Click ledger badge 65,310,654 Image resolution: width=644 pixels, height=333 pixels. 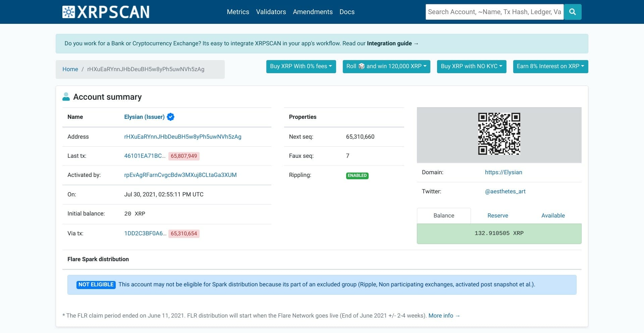coord(184,234)
